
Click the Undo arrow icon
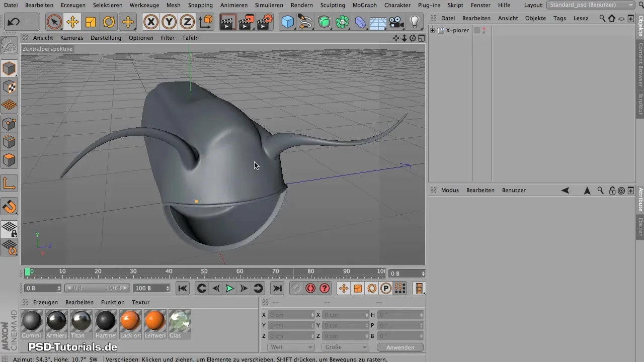tap(14, 22)
